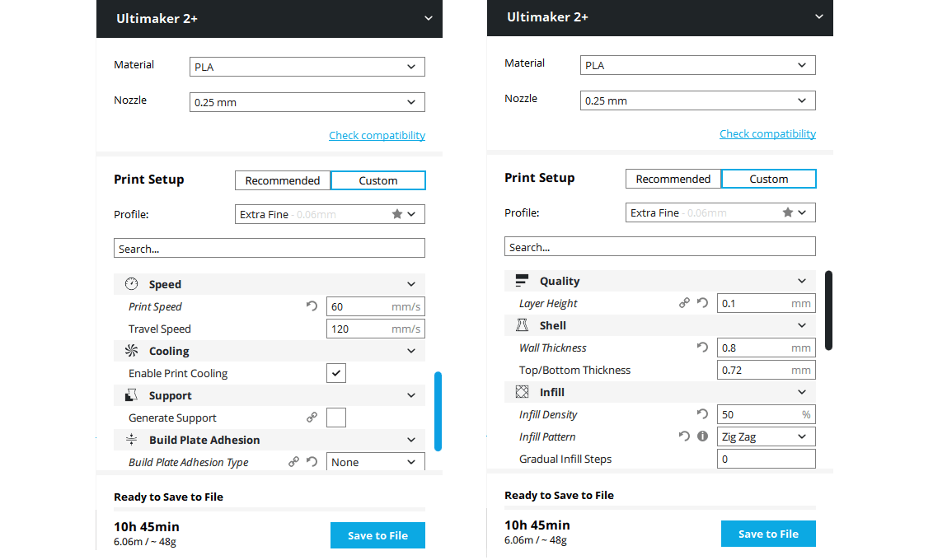Toggle the Enable Print Cooling checkbox
The width and height of the screenshot is (933, 560).
[336, 373]
